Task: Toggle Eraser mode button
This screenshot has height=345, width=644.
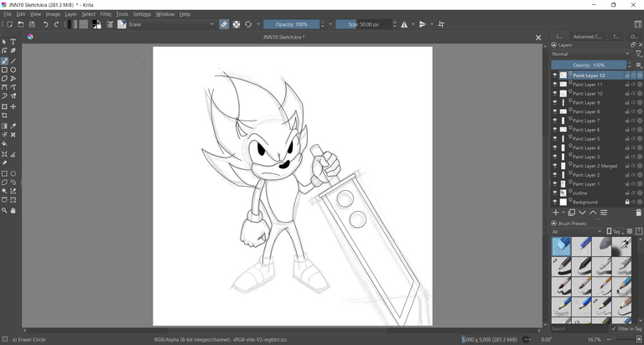Action: click(224, 24)
